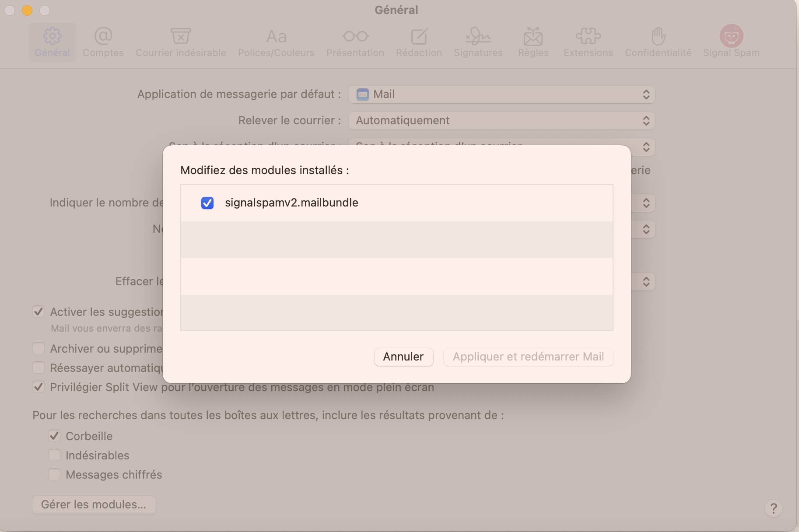This screenshot has width=799, height=532.
Task: Open the Rédaction pane
Action: (x=419, y=42)
